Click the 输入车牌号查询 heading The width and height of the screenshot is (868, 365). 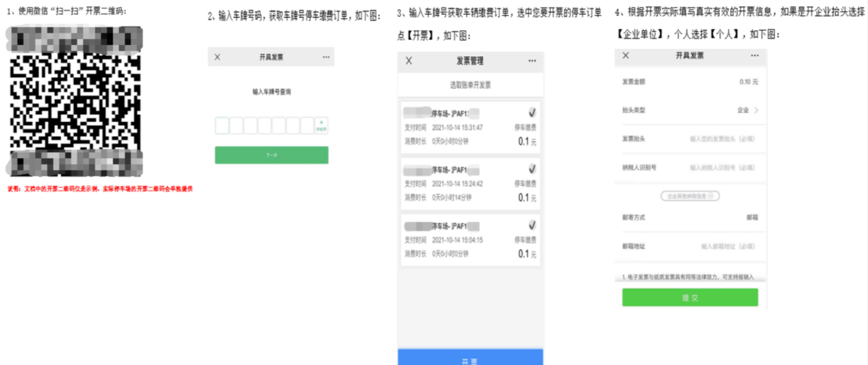click(x=272, y=92)
